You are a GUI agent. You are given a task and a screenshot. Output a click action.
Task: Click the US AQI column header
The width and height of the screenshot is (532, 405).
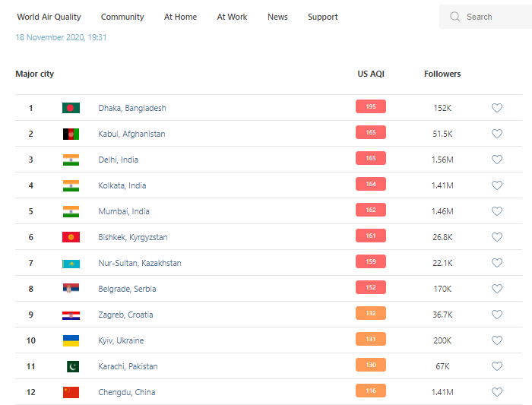(371, 74)
